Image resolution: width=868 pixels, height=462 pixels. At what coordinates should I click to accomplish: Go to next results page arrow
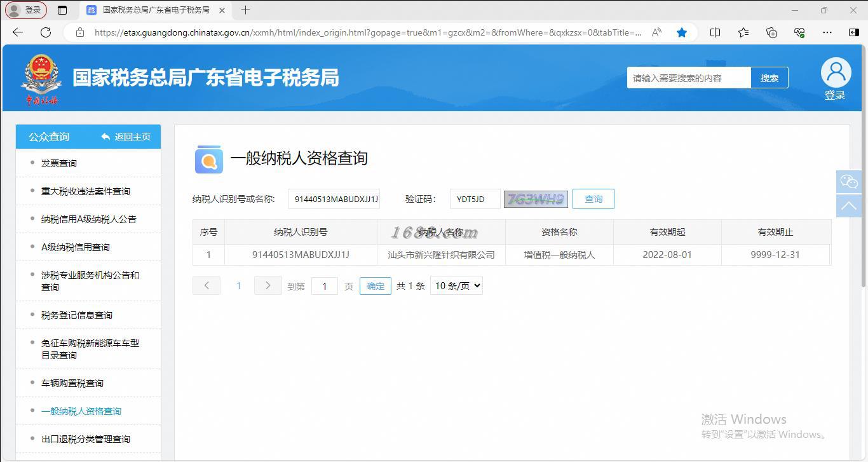268,285
